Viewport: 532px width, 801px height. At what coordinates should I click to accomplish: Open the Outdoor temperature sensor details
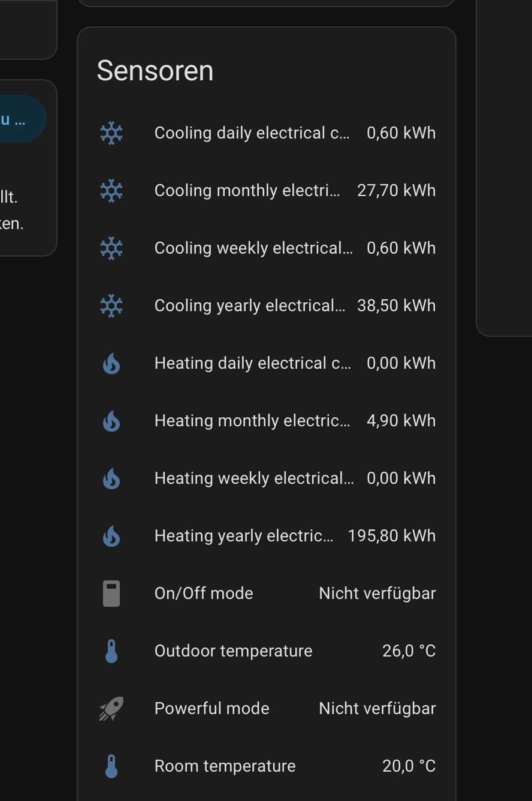[x=267, y=651]
